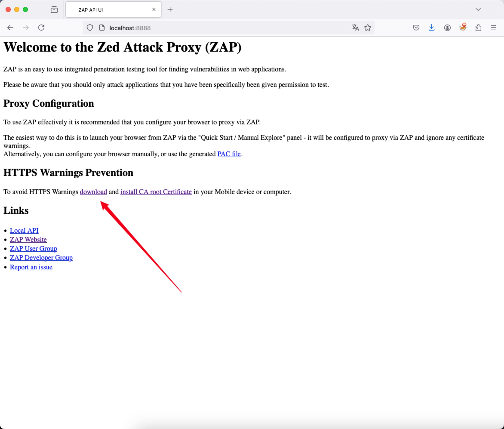Viewport: 504px width, 429px height.
Task: Open the Local API link
Action: click(24, 231)
